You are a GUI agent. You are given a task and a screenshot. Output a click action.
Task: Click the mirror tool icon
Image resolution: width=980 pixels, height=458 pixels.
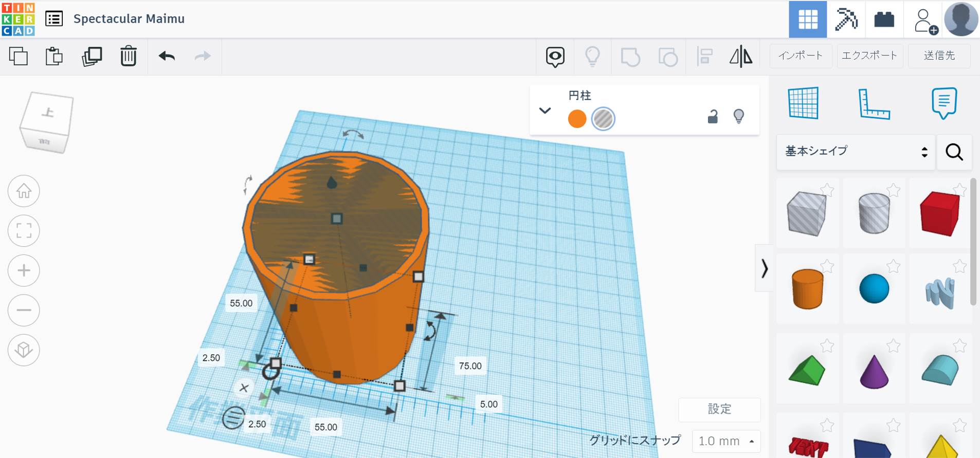pos(741,56)
